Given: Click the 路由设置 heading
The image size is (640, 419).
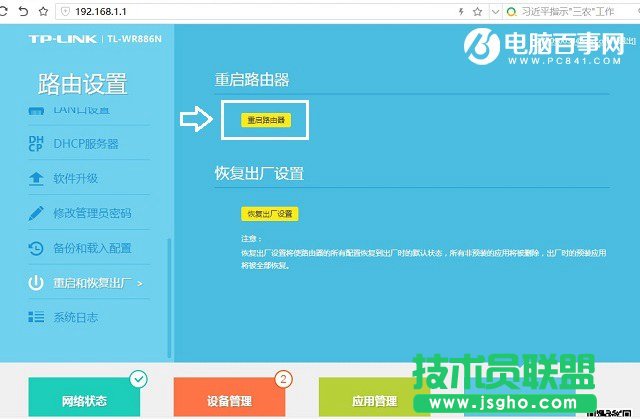Looking at the screenshot, I should [x=82, y=84].
